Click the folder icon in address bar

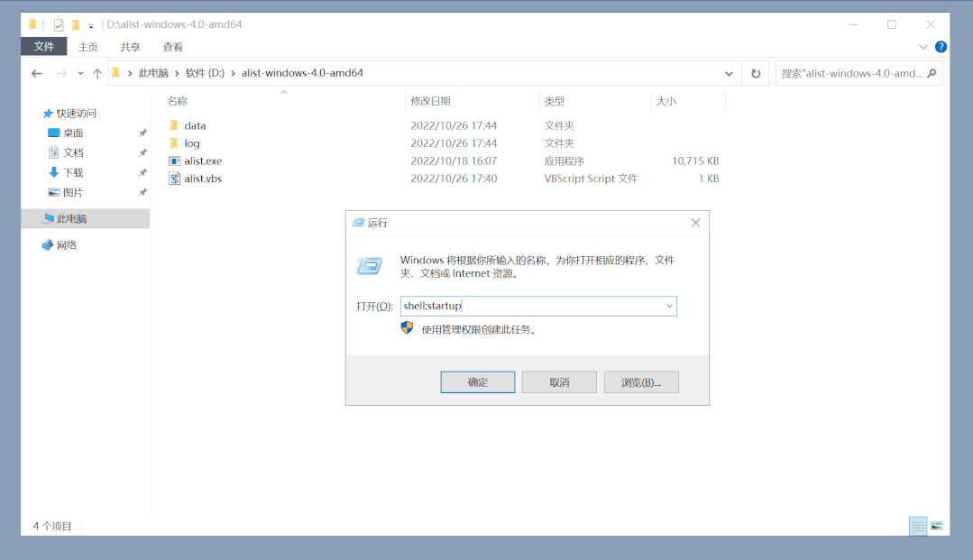115,73
